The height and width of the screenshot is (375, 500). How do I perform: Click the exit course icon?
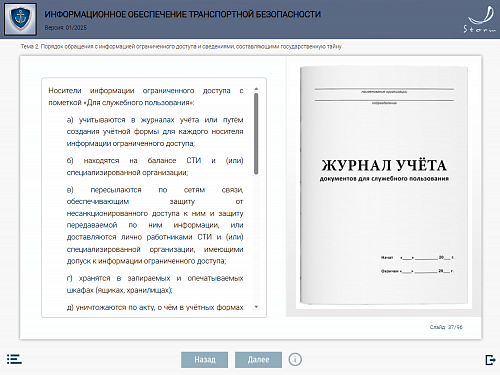click(x=490, y=360)
